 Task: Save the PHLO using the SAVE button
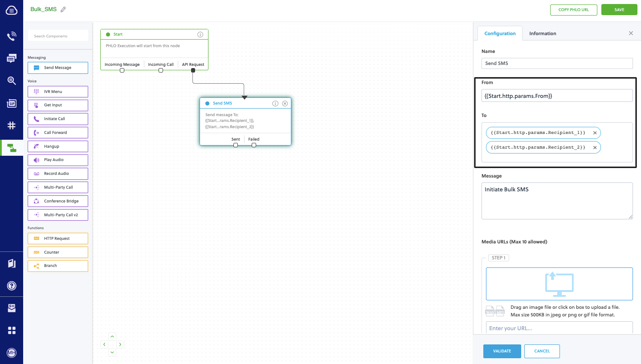[619, 9]
